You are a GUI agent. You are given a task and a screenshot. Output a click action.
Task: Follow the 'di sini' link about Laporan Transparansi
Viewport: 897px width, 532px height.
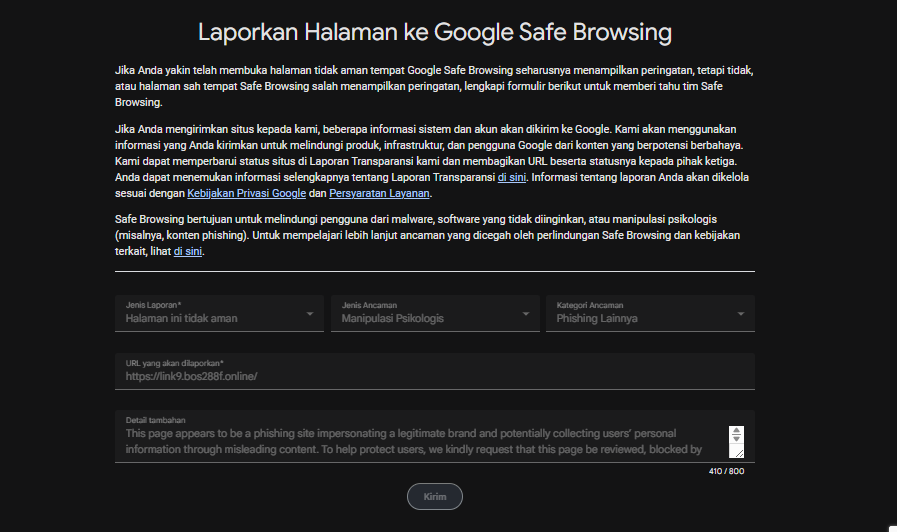[511, 177]
